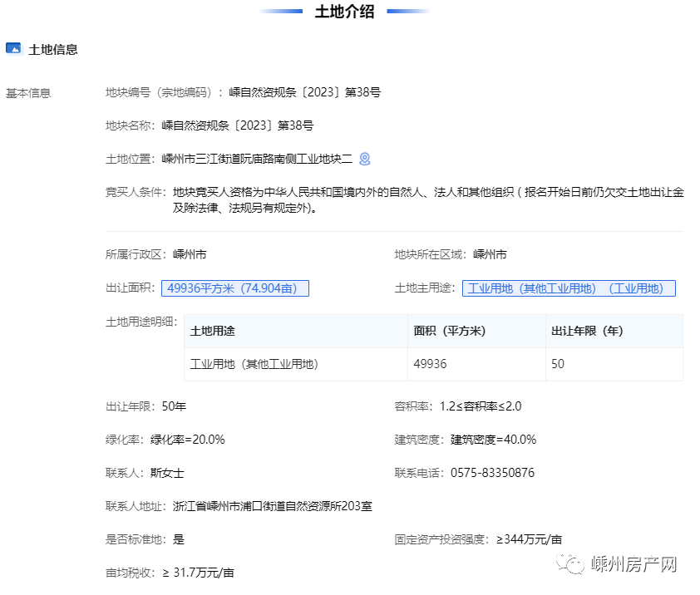
Task: Select the highlighted 工业用地 main-use value
Action: (568, 288)
